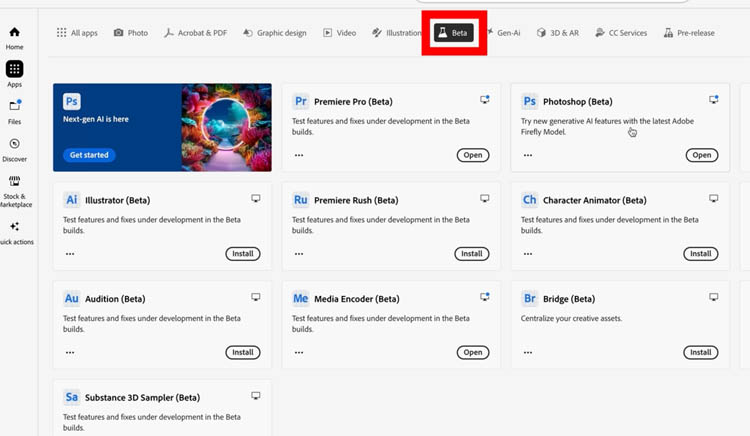Select the CC Services category
Viewport: 750px width, 436px height.
pos(621,33)
